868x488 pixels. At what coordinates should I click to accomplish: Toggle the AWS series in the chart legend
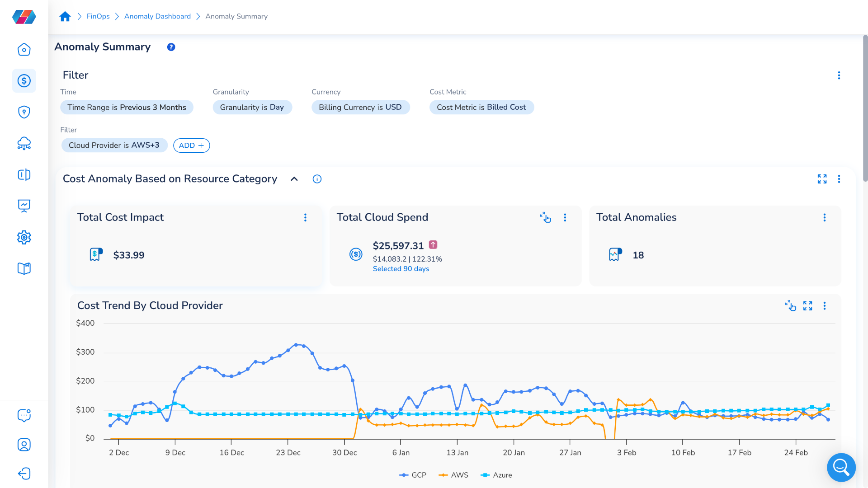453,475
